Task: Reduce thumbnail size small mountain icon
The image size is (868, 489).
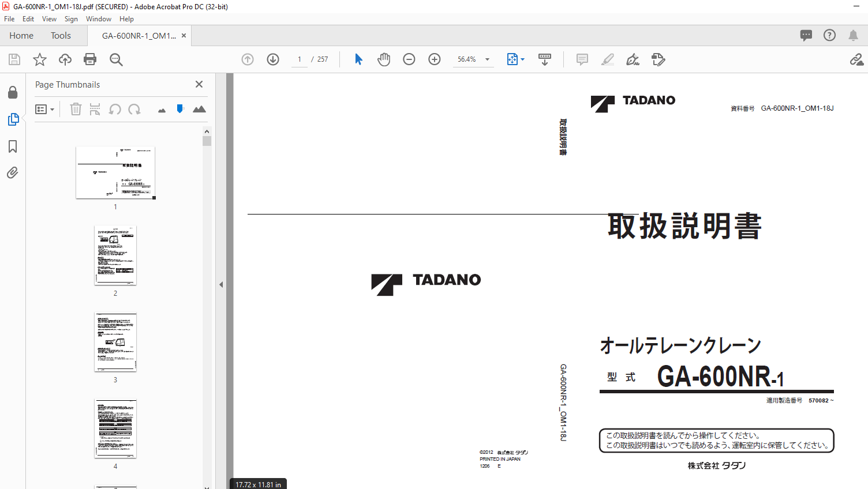Action: [x=162, y=110]
